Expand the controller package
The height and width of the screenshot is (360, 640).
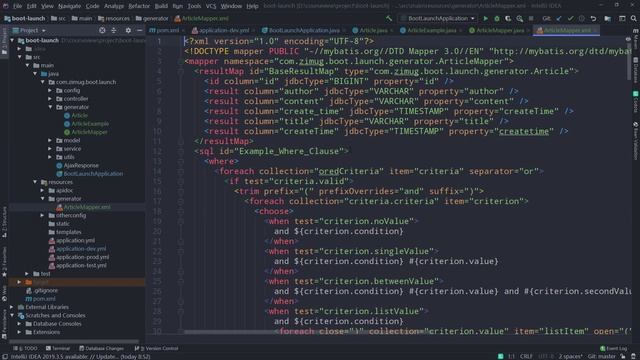click(x=50, y=99)
